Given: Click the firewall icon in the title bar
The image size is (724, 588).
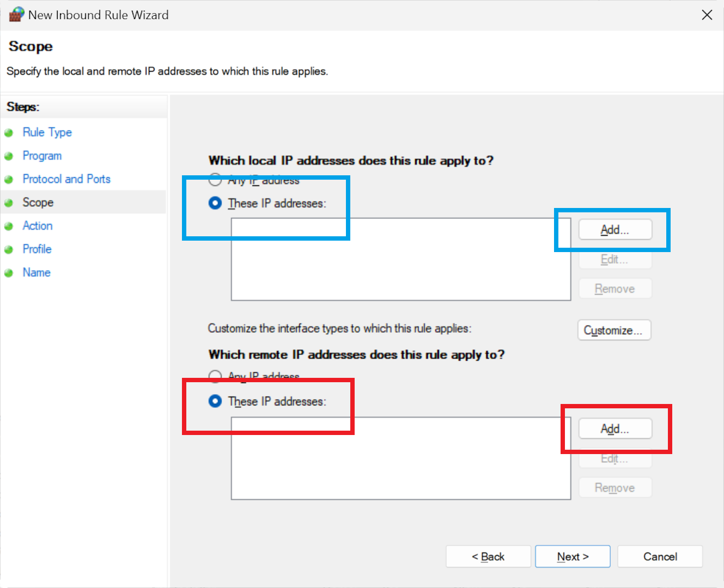Looking at the screenshot, I should coord(16,14).
